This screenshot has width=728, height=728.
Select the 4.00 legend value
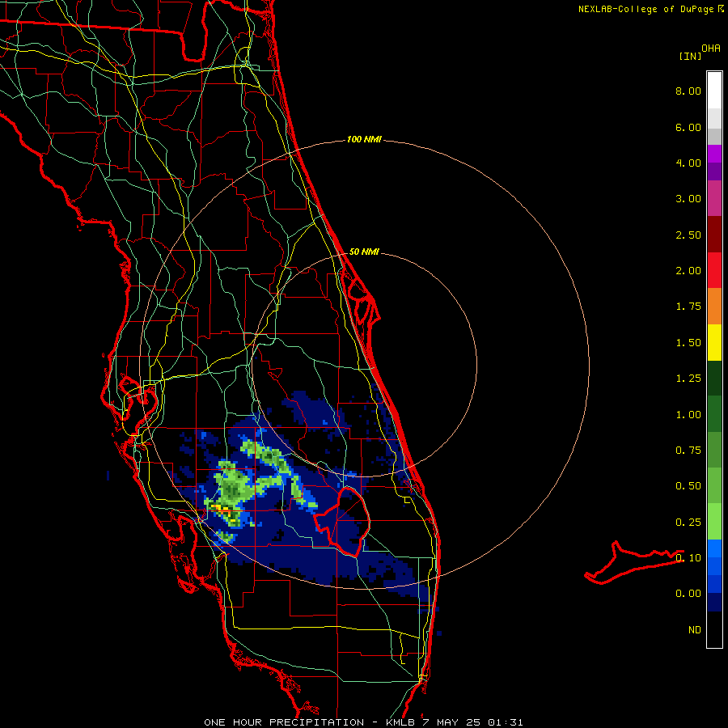coord(688,163)
